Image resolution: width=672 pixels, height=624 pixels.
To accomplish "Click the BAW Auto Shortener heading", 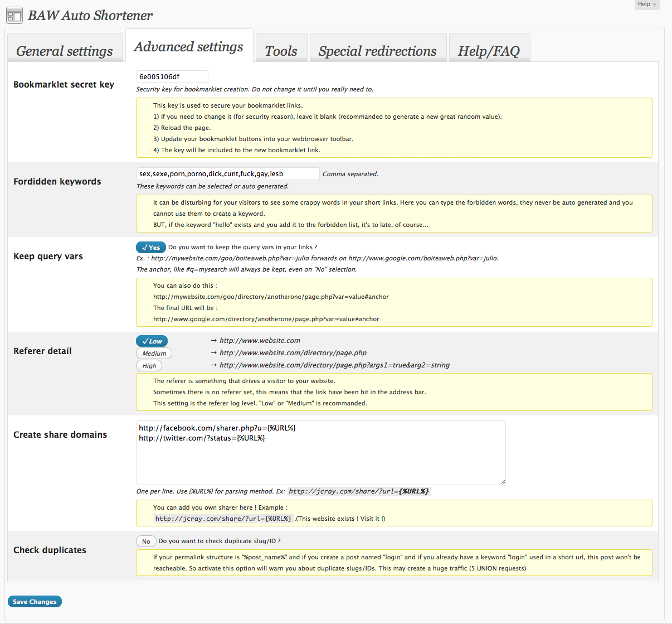I will coord(90,16).
